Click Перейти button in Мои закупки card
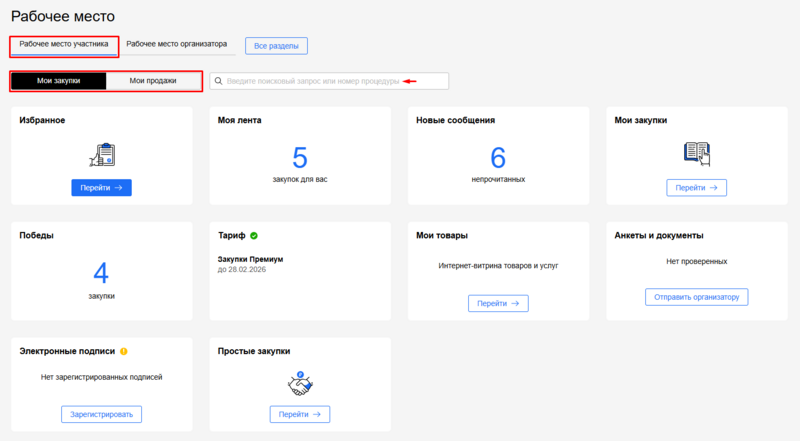 pos(696,188)
